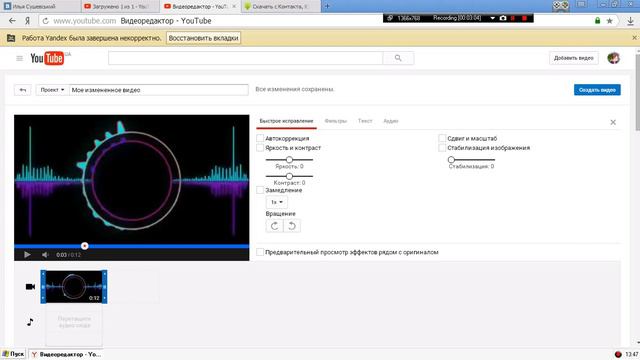Click the right trim handle of the clip
Image resolution: width=640 pixels, height=360 pixels.
(104, 287)
